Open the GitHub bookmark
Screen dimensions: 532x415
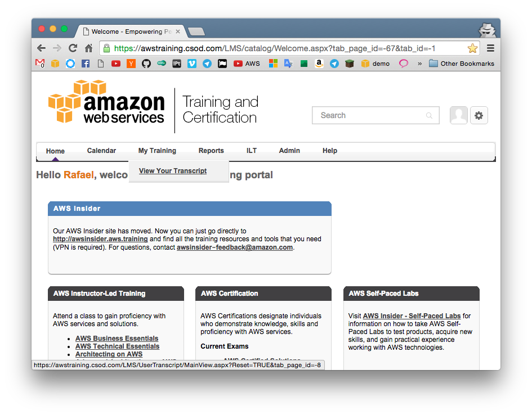click(146, 64)
